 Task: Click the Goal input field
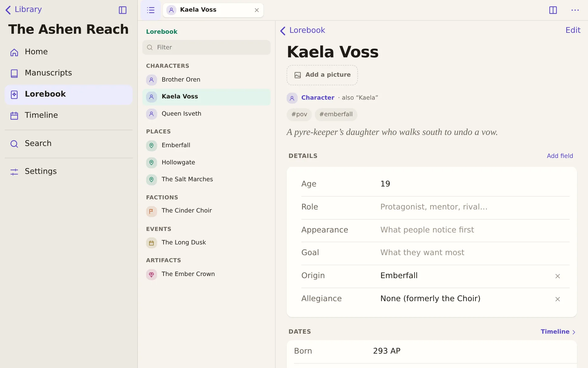coord(475,253)
